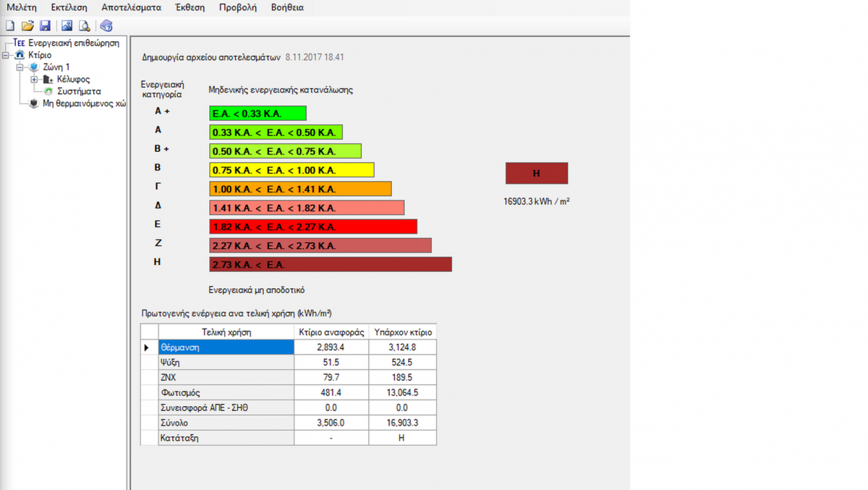Viewport: 868px width, 490px height.
Task: Select the Φωτισμός row in the table
Action: pyautogui.click(x=226, y=393)
